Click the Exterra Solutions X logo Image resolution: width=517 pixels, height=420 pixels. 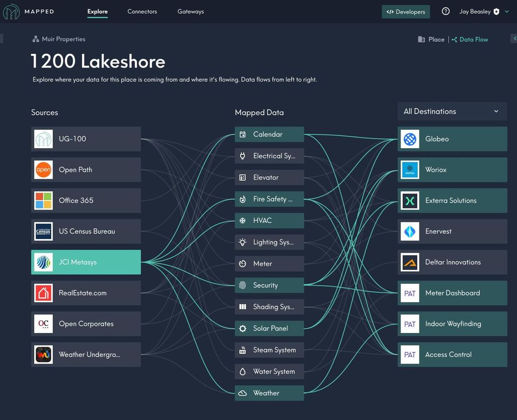(x=410, y=201)
